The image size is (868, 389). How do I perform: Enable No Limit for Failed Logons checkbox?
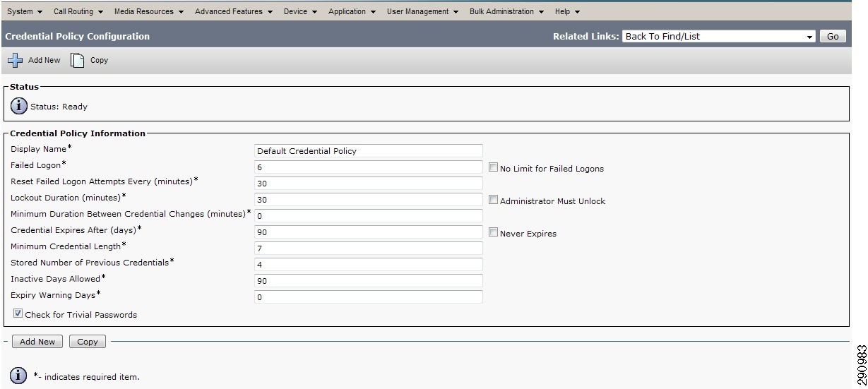coord(494,167)
